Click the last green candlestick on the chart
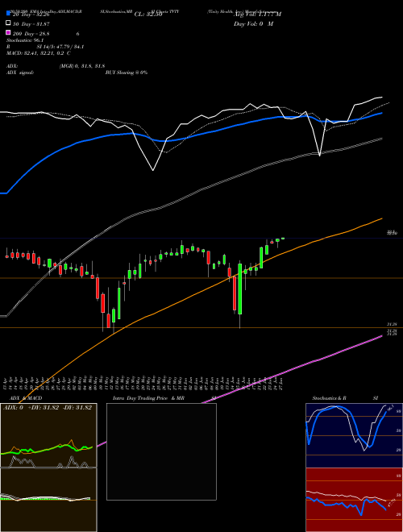The height and width of the screenshot is (532, 403). pos(283,239)
